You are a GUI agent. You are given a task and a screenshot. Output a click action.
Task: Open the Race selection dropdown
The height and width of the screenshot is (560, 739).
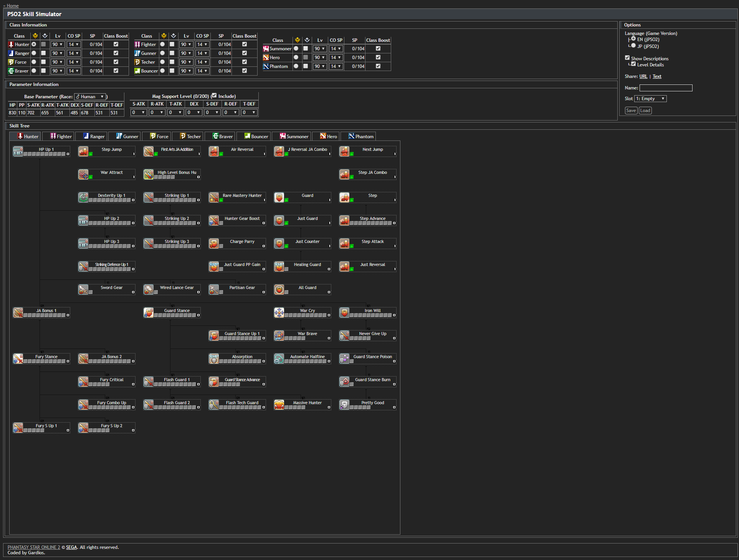point(90,96)
